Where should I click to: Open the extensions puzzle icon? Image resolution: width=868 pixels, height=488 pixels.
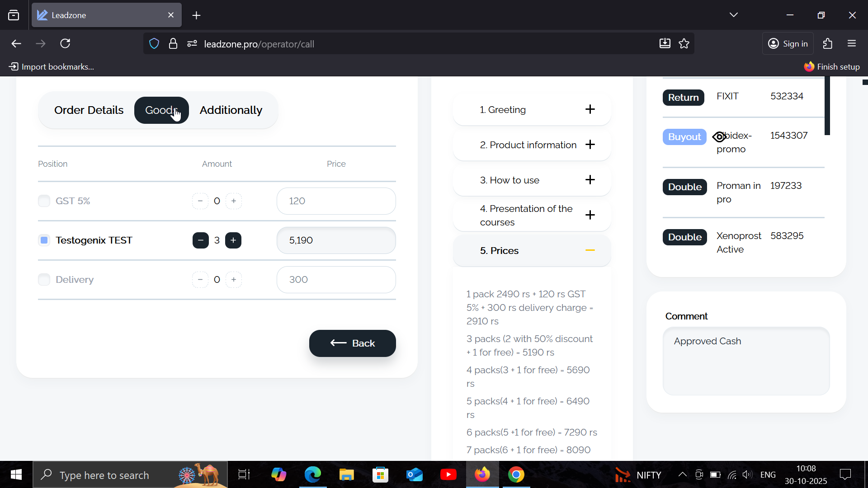pos(827,44)
